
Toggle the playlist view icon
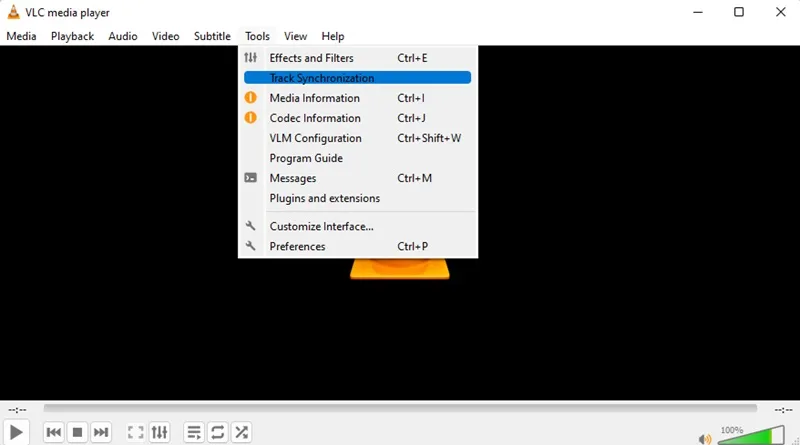click(194, 432)
